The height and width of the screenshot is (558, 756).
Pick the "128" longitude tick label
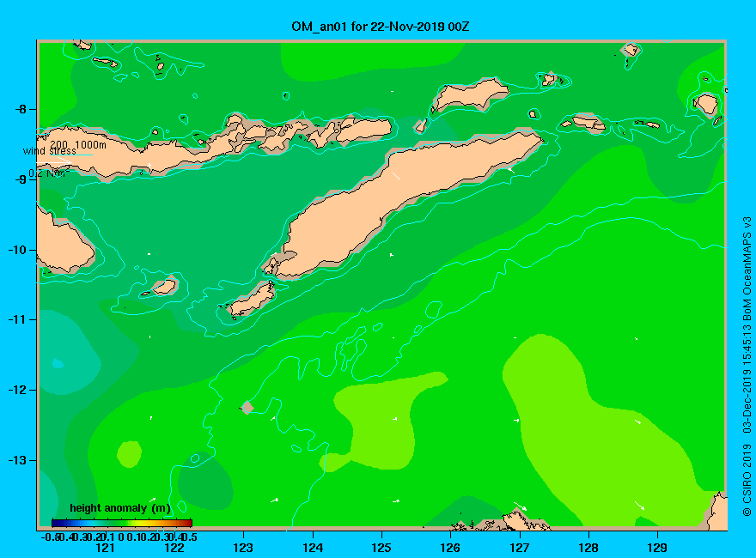[588, 548]
